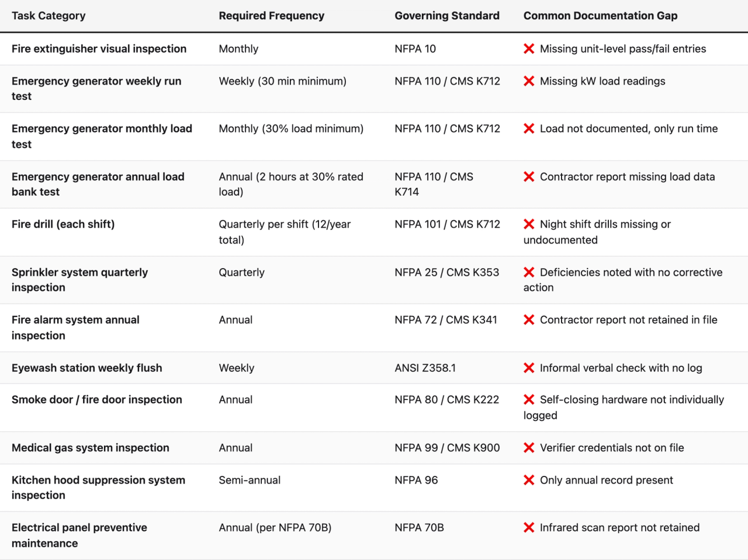Click red X beside Contractor report missing load data
The image size is (748, 560).
tap(529, 177)
